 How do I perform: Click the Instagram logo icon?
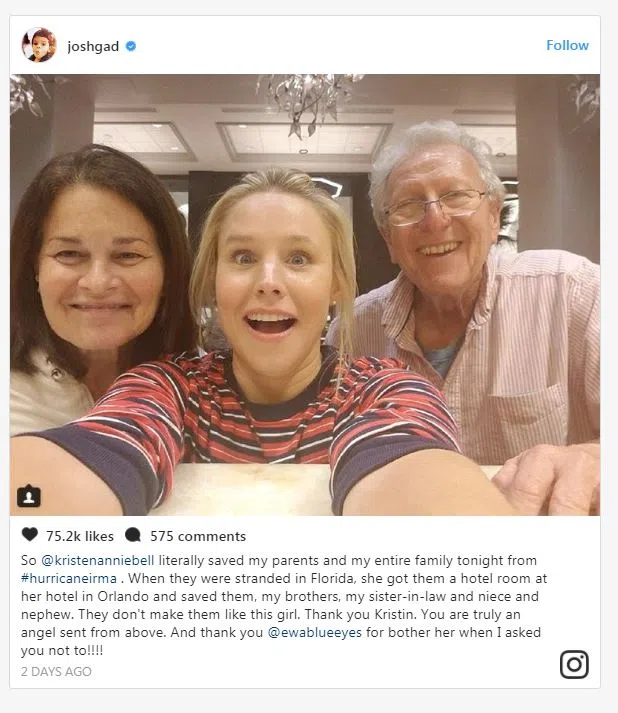(x=574, y=664)
